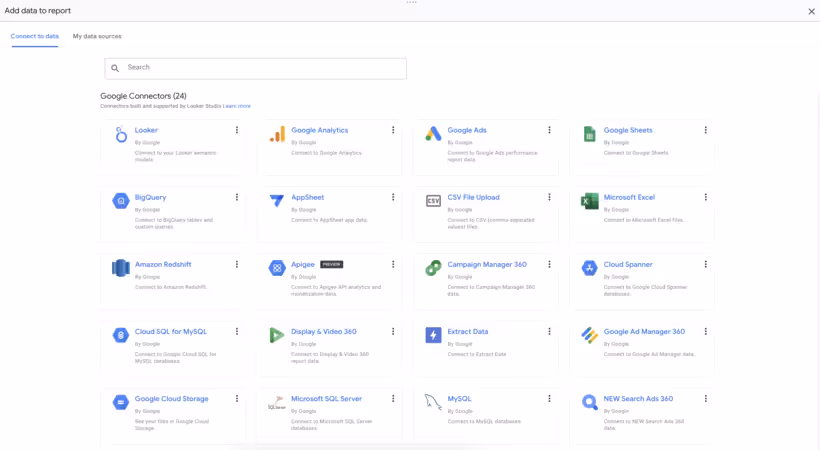The height and width of the screenshot is (450, 820).
Task: Click the Learn more link
Action: [237, 106]
